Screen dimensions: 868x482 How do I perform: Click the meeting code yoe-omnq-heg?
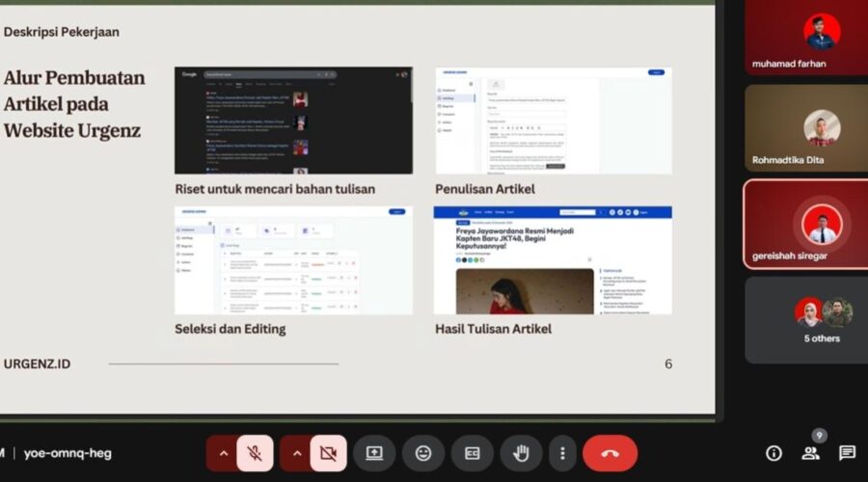pos(68,453)
